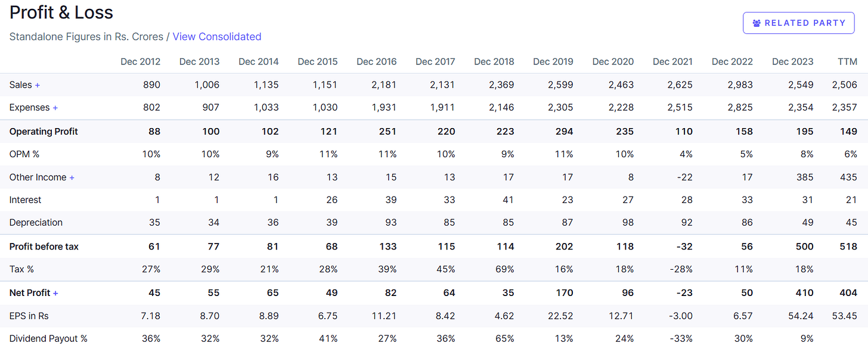Click EPS value 22.52 for Dec 2019
The height and width of the screenshot is (349, 868).
(561, 316)
